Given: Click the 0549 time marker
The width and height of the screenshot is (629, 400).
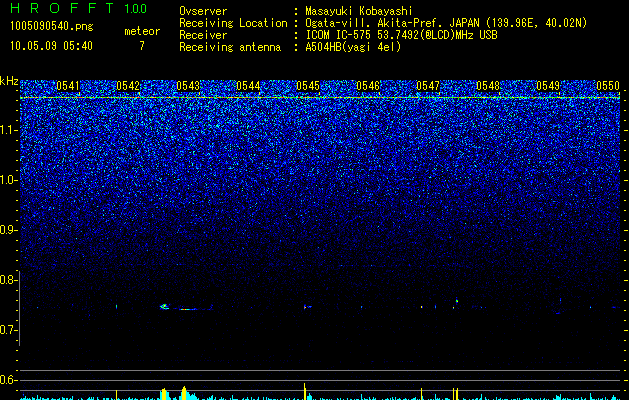Looking at the screenshot, I should (548, 85).
